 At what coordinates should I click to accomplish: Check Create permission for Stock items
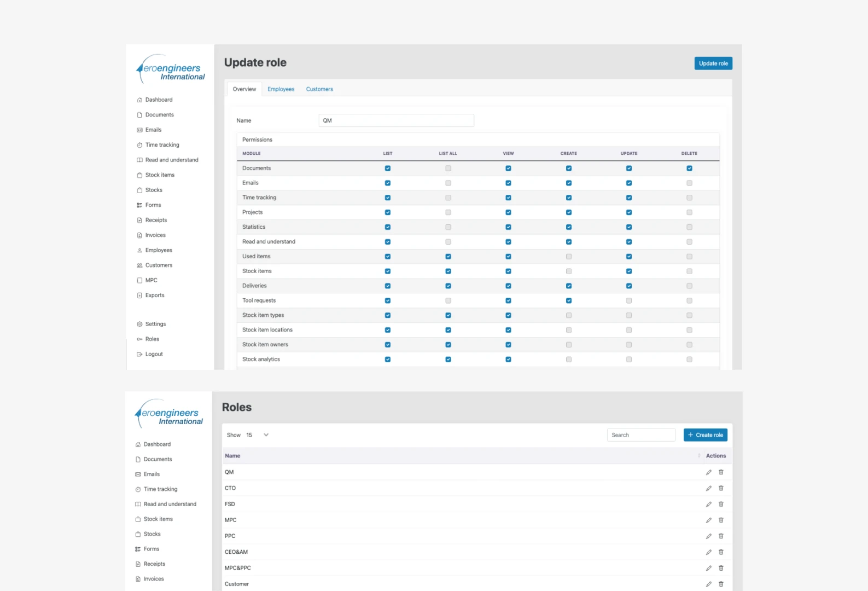569,271
